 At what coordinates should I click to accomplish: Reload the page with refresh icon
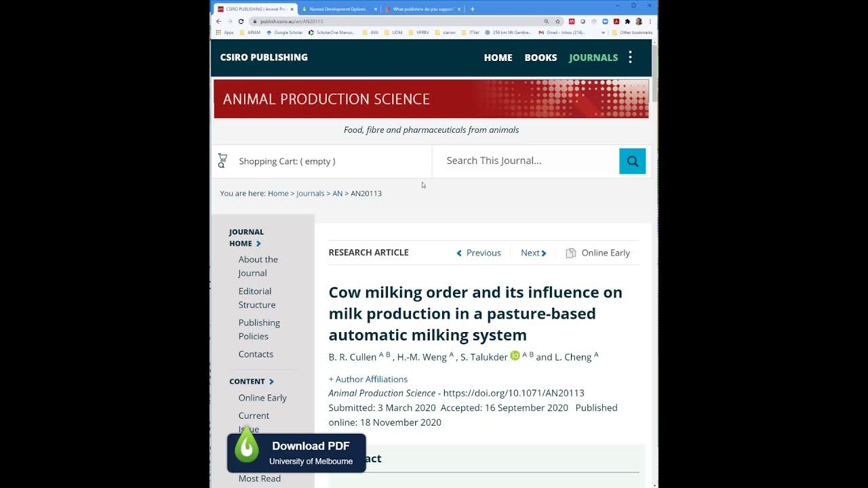(241, 21)
